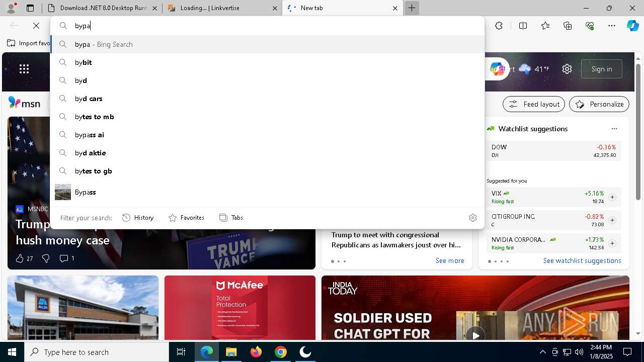The image size is (644, 362).
Task: Dislike the Trump hush money story
Action: click(x=46, y=258)
